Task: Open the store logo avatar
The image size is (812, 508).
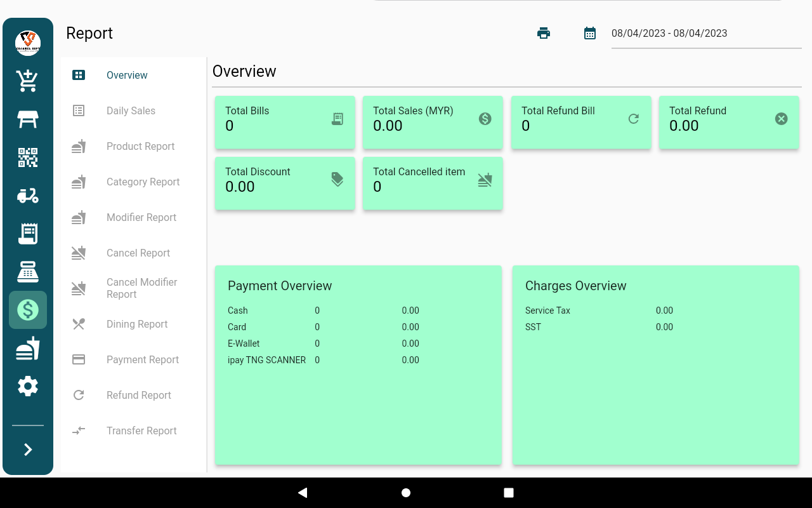Action: point(28,43)
